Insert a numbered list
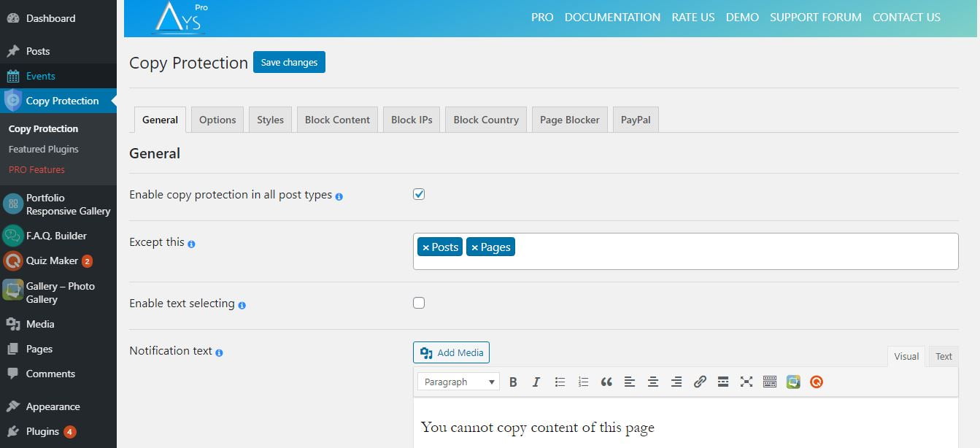The height and width of the screenshot is (448, 980). (583, 382)
